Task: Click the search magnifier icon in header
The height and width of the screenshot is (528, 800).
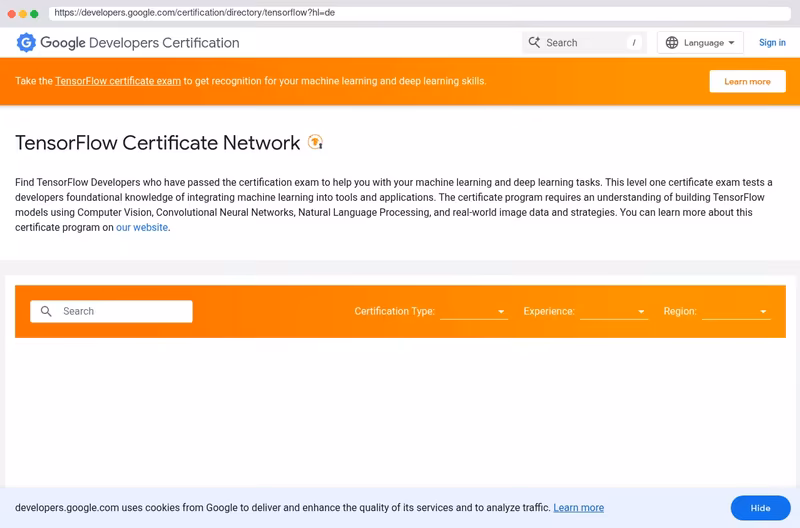Action: [534, 42]
